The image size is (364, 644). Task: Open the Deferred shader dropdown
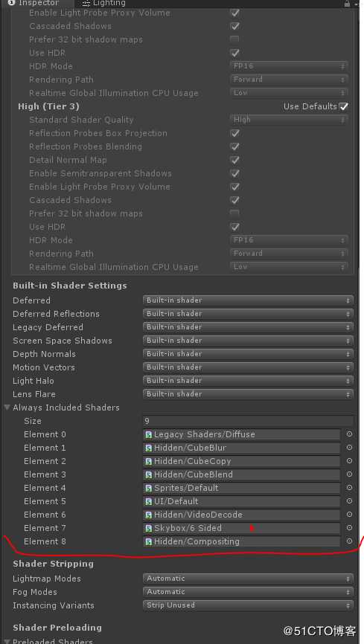(x=248, y=300)
